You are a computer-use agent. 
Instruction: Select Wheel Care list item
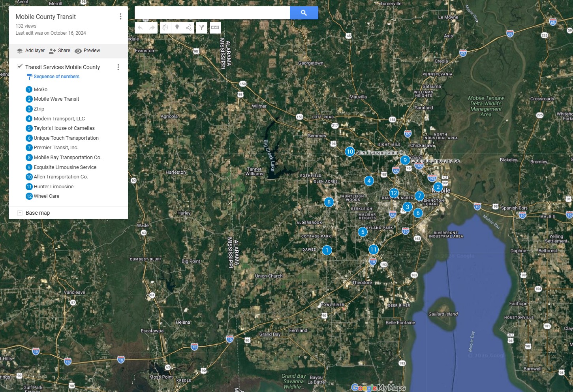47,196
